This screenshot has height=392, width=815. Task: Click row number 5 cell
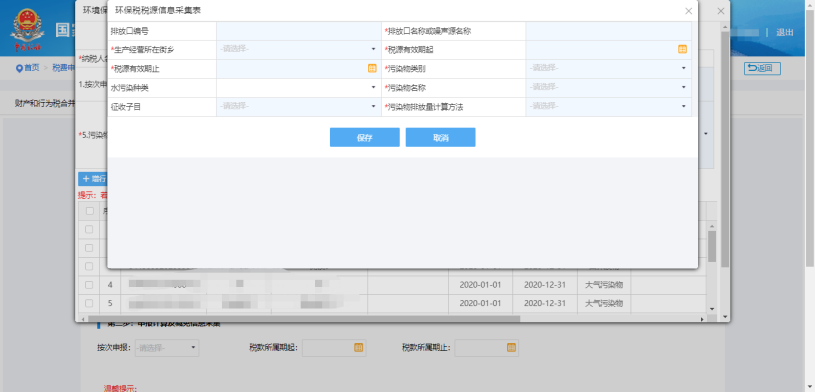[x=110, y=303]
